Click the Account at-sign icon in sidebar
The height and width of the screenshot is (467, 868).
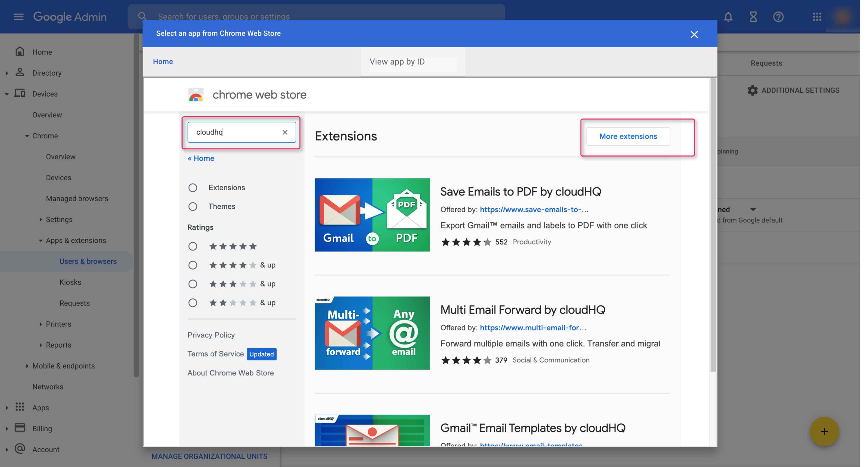pyautogui.click(x=20, y=448)
